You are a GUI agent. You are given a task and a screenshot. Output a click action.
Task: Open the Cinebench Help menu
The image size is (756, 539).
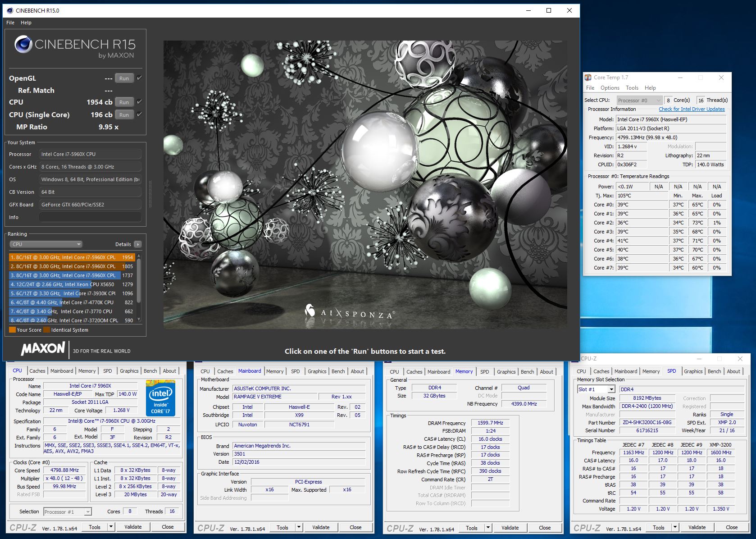point(26,23)
